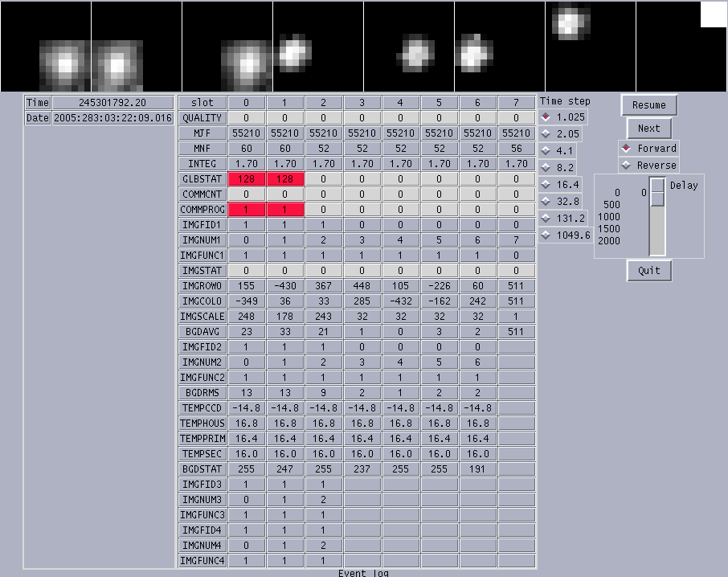
Task: Click the IMGNUM1 value 5
Action: coord(439,240)
